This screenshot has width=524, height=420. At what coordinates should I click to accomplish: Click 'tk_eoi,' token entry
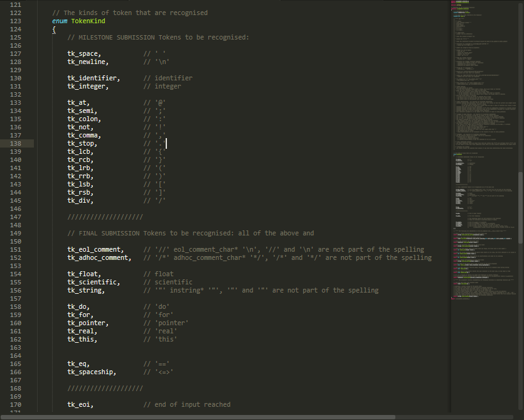[80, 404]
